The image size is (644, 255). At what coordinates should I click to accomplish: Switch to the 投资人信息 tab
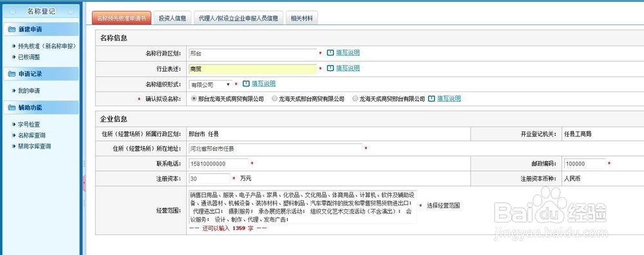[x=173, y=18]
